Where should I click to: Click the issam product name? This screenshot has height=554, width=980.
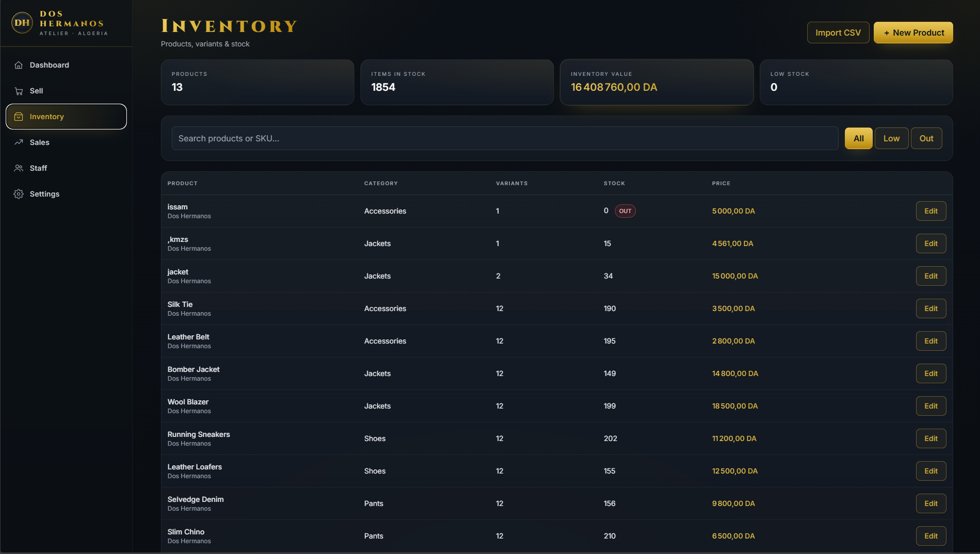point(177,207)
